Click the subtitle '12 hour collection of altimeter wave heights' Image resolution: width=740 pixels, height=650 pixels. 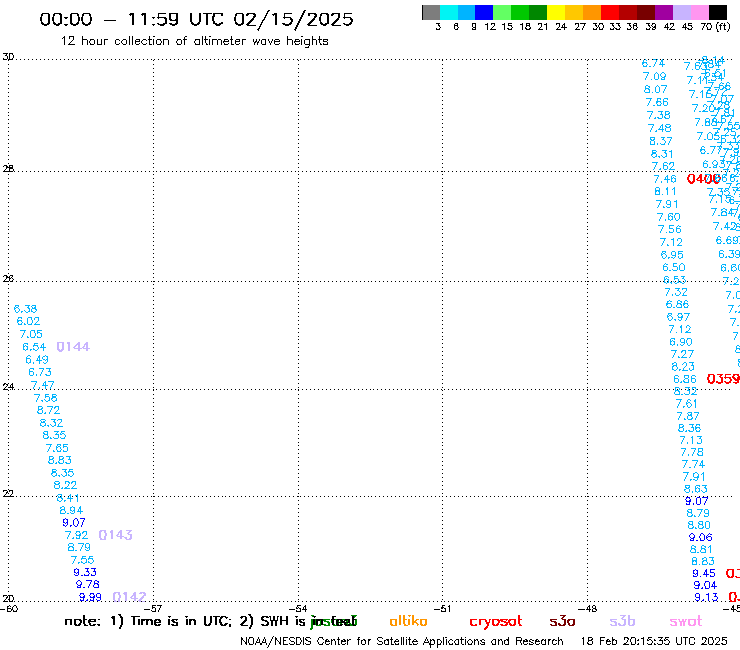[194, 41]
